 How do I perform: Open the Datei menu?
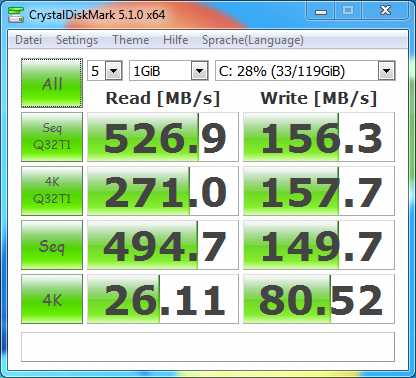(x=29, y=40)
